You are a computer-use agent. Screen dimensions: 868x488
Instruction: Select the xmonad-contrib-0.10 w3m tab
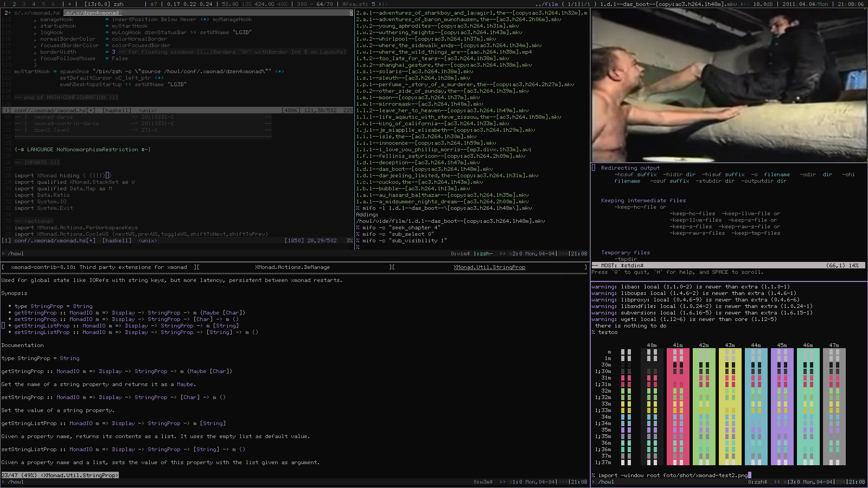click(99, 267)
